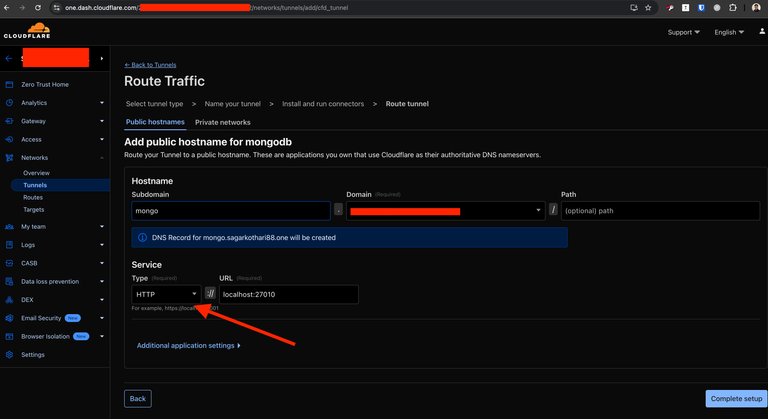This screenshot has height=419, width=768.
Task: Click the Access icon in sidebar
Action: [x=9, y=139]
